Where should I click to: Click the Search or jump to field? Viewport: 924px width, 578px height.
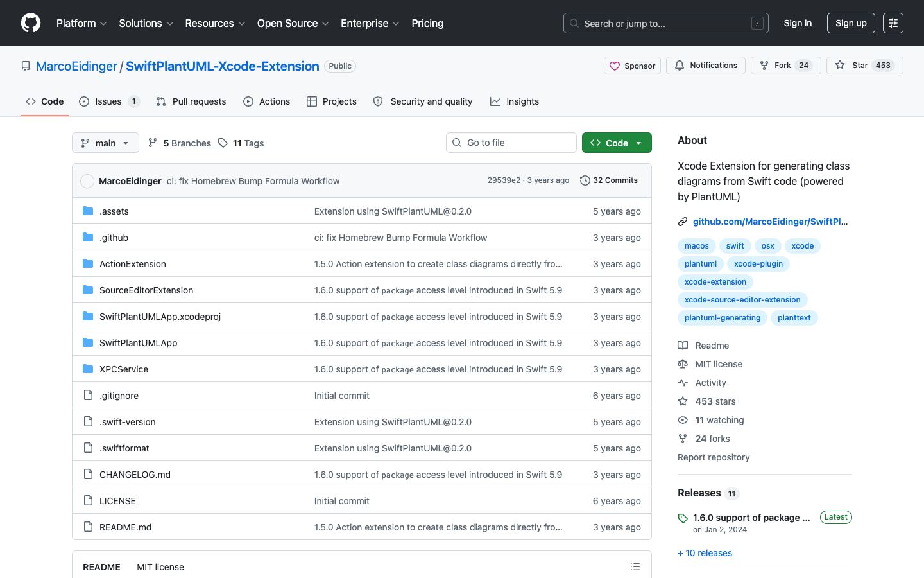click(666, 23)
